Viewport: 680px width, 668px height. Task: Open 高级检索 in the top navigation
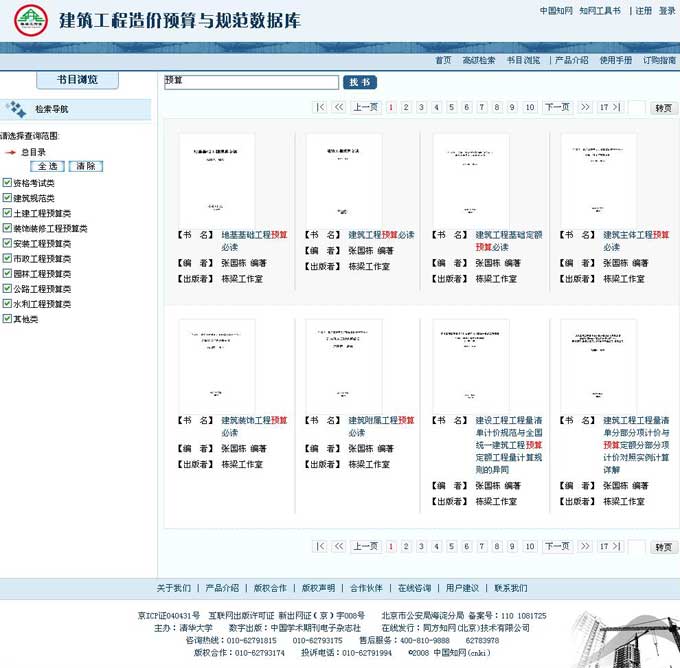478,60
